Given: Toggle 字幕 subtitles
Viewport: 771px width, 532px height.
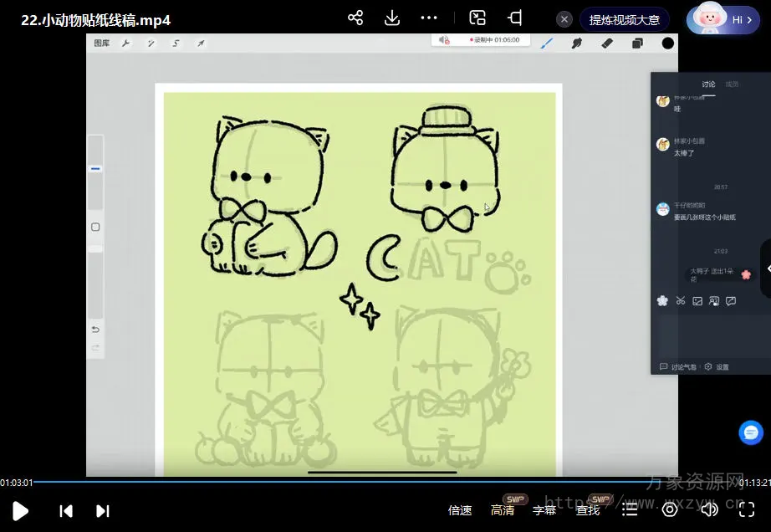Looking at the screenshot, I should [544, 510].
